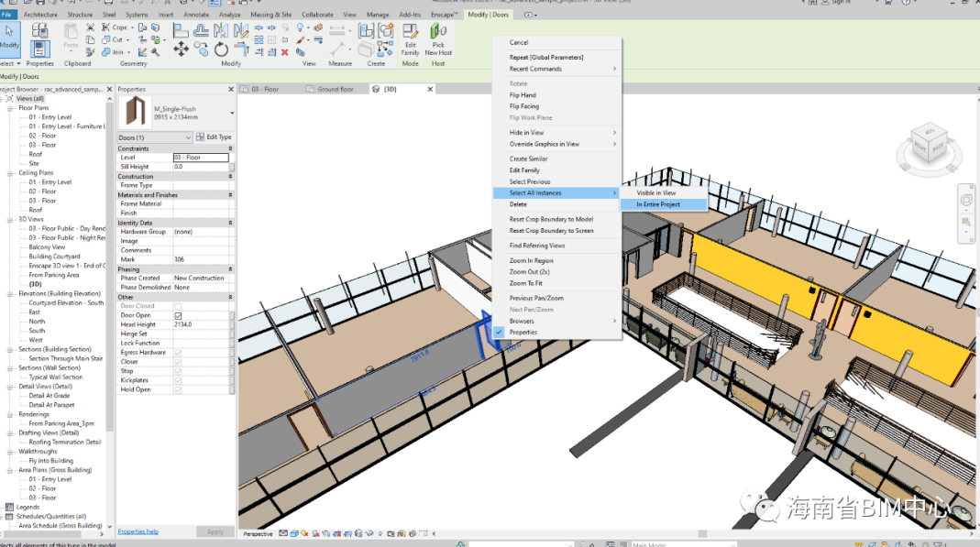Click the Edit Type button

click(214, 137)
